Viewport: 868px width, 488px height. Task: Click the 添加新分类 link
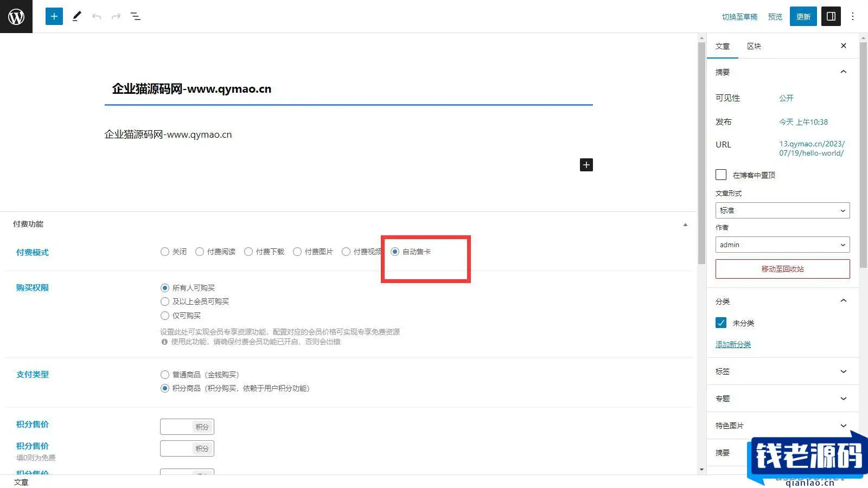[x=733, y=344]
